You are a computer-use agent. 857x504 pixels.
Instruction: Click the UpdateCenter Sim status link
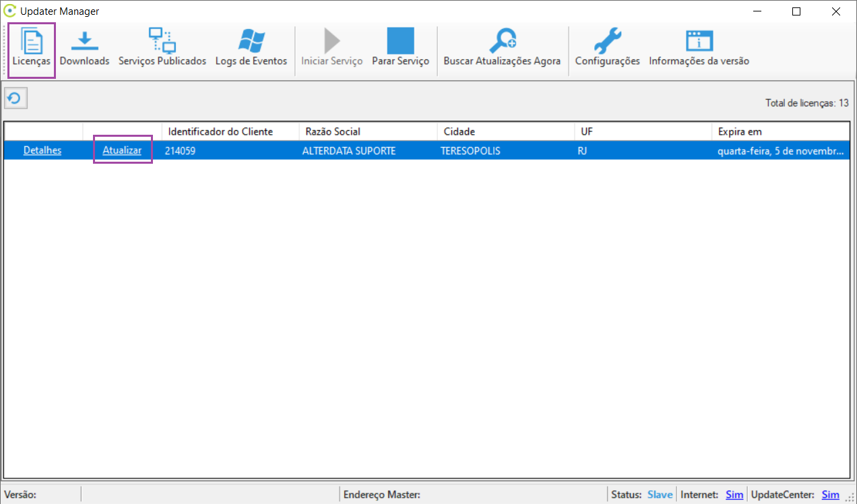click(x=831, y=495)
